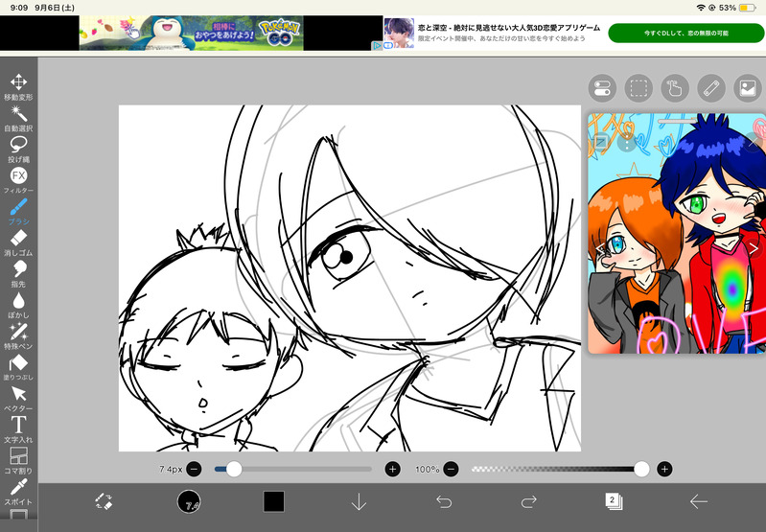Show next reference image with right chevron
The width and height of the screenshot is (766, 532).
(x=754, y=248)
